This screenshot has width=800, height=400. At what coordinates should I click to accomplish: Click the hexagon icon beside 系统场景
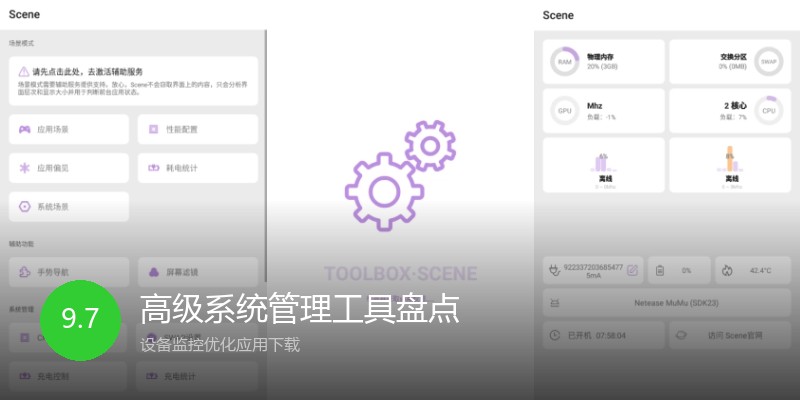point(24,207)
